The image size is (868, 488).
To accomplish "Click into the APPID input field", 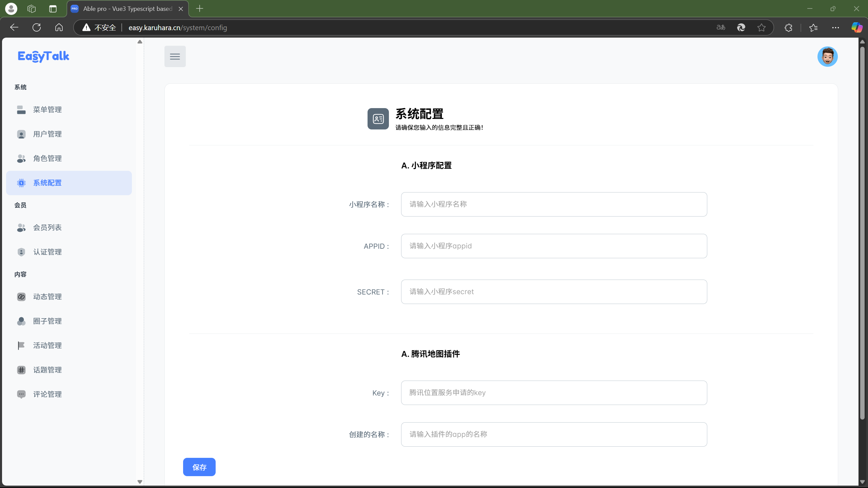I will click(x=554, y=246).
